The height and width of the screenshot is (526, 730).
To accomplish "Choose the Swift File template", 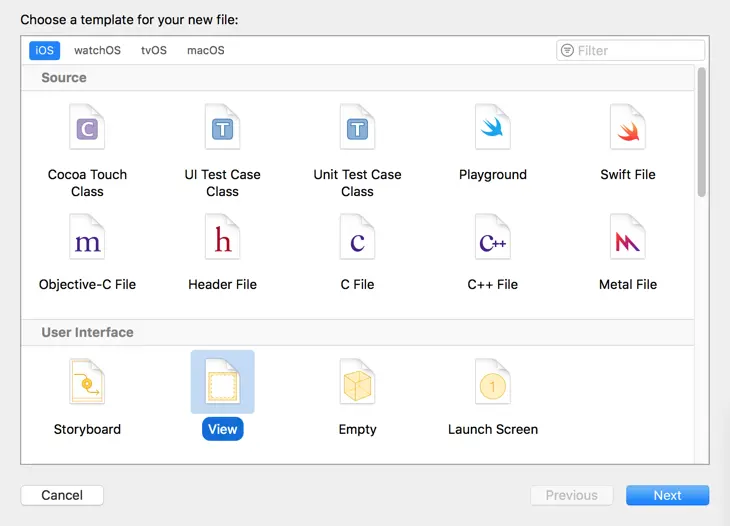I will click(628, 129).
